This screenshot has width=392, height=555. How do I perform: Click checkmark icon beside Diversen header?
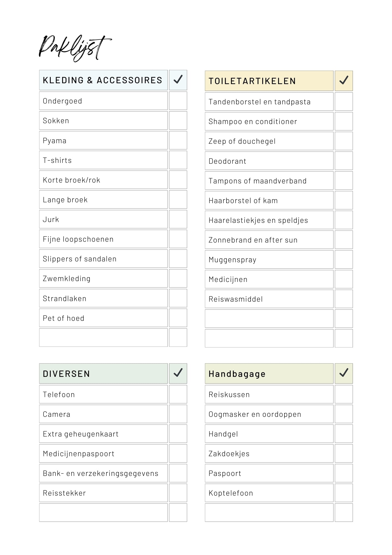178,373
